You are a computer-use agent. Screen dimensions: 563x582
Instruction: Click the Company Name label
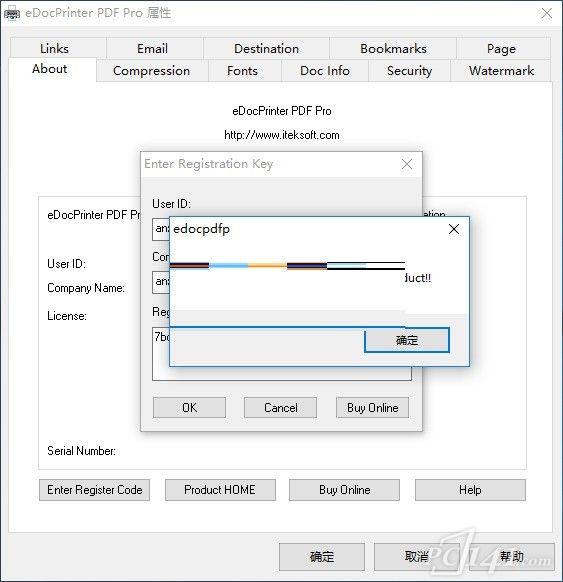[x=86, y=288]
